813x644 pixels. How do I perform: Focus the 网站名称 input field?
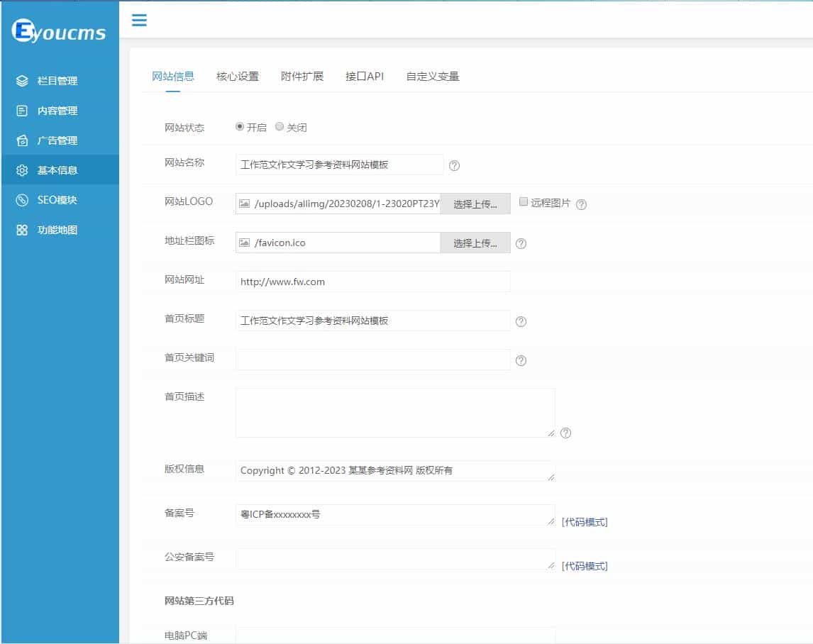coord(340,165)
